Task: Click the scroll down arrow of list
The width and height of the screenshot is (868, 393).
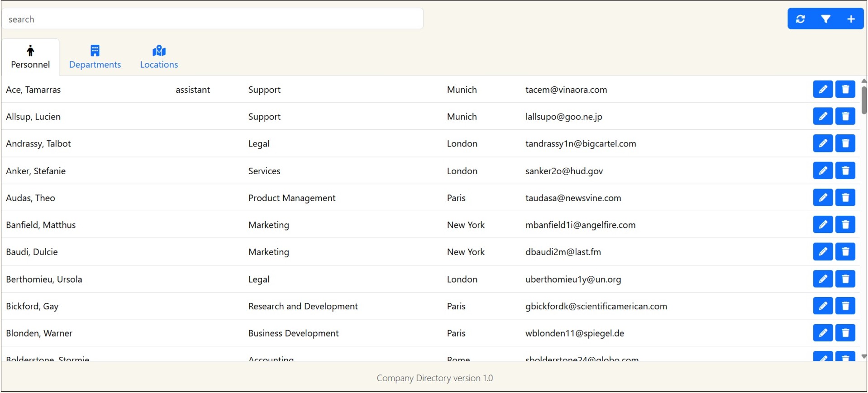Action: 863,356
